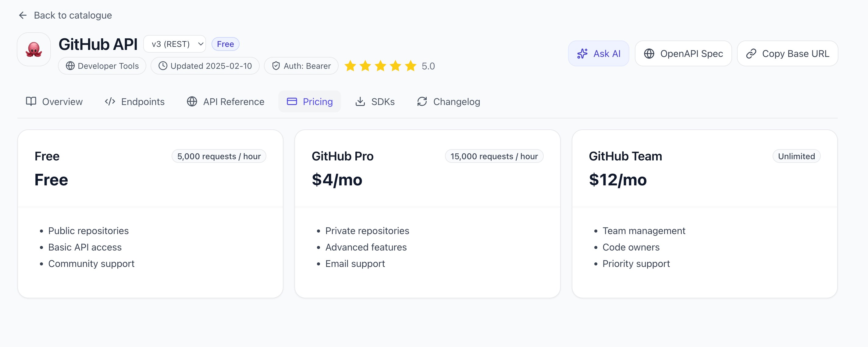Click the OpenAPI Spec button

[x=683, y=53]
